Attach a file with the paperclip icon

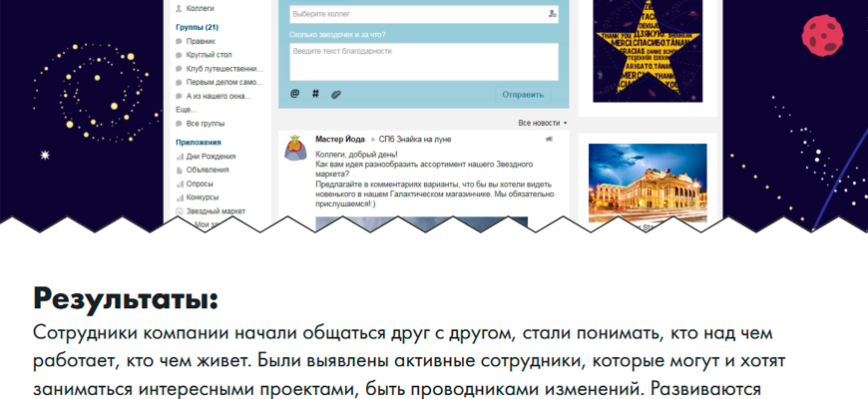[336, 94]
